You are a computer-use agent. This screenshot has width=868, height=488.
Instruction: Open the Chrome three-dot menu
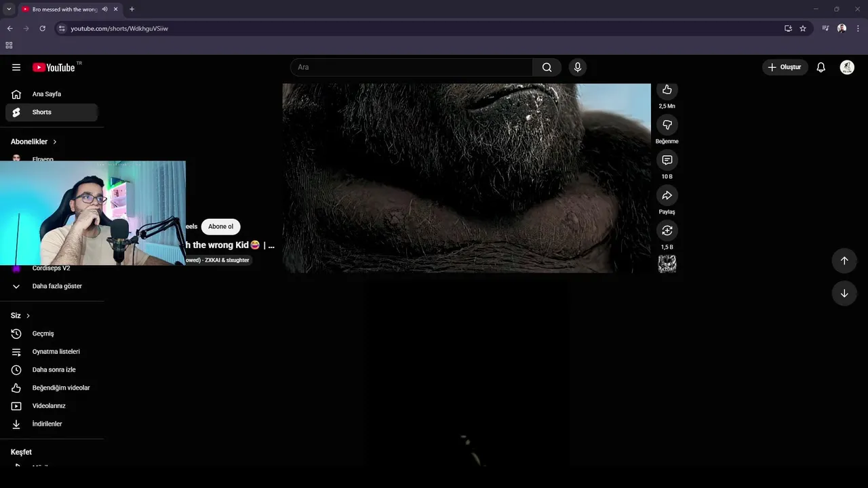858,28
